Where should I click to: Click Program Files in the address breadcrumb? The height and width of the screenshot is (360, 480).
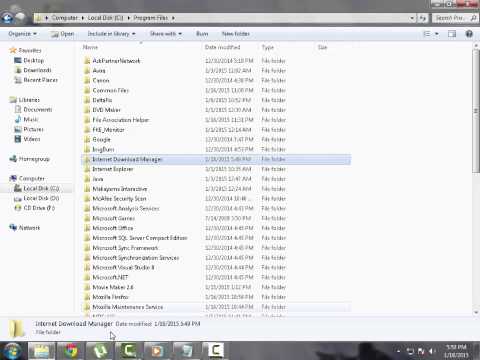(x=151, y=18)
